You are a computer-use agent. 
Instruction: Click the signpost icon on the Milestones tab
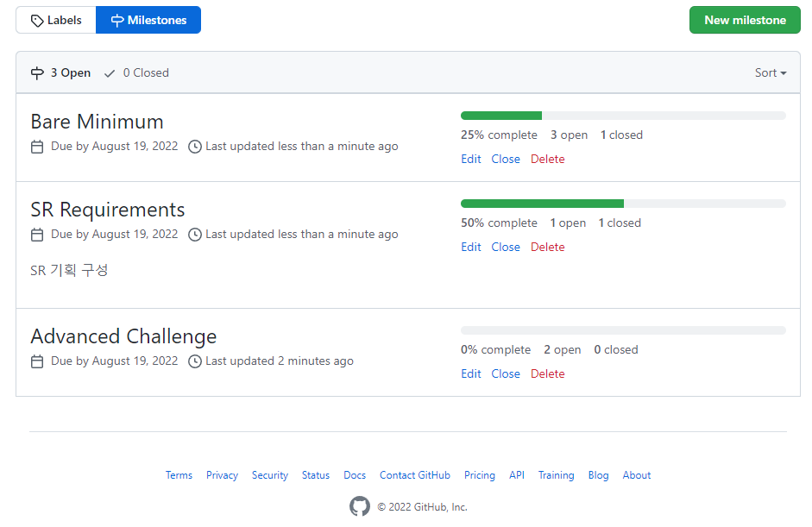click(117, 21)
